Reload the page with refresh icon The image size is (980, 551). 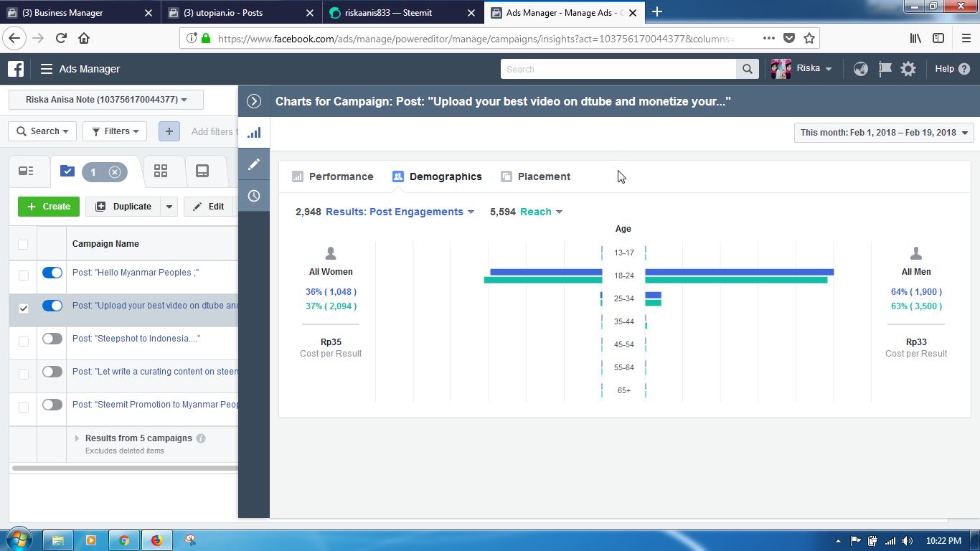(62, 38)
